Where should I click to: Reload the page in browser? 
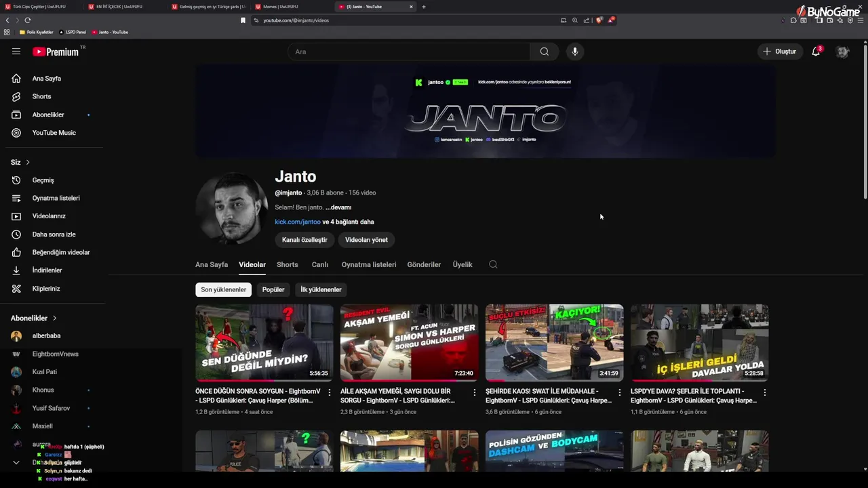tap(27, 20)
